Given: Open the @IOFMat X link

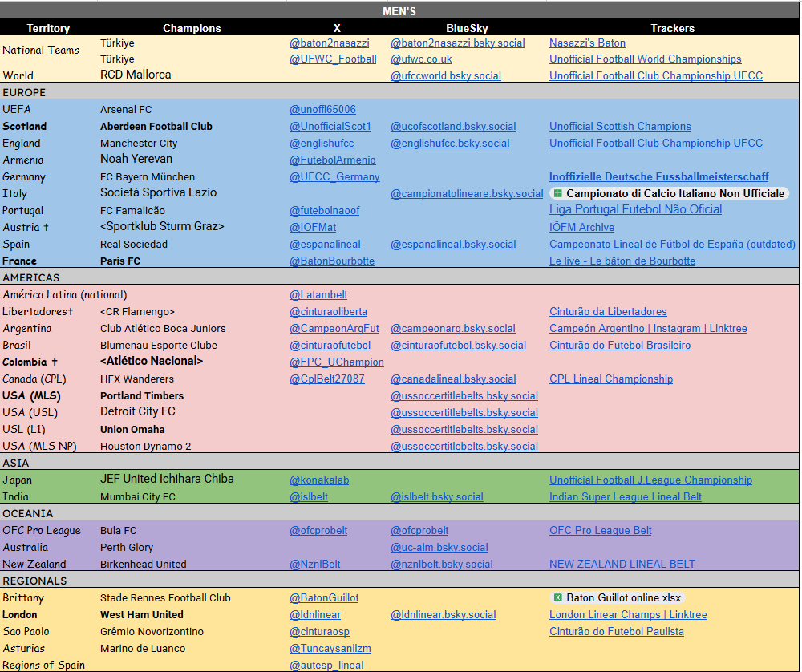Looking at the screenshot, I should tap(313, 227).
